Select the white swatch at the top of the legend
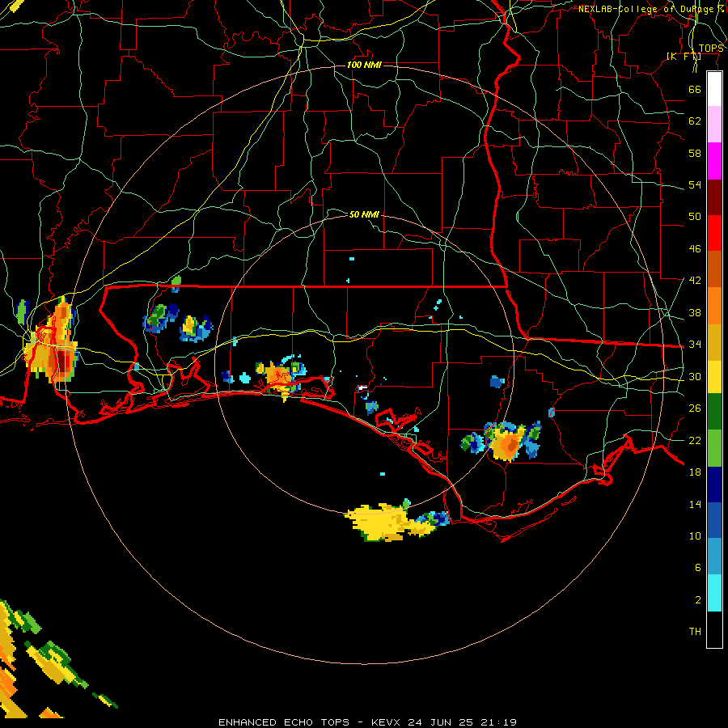The width and height of the screenshot is (728, 728). [714, 89]
